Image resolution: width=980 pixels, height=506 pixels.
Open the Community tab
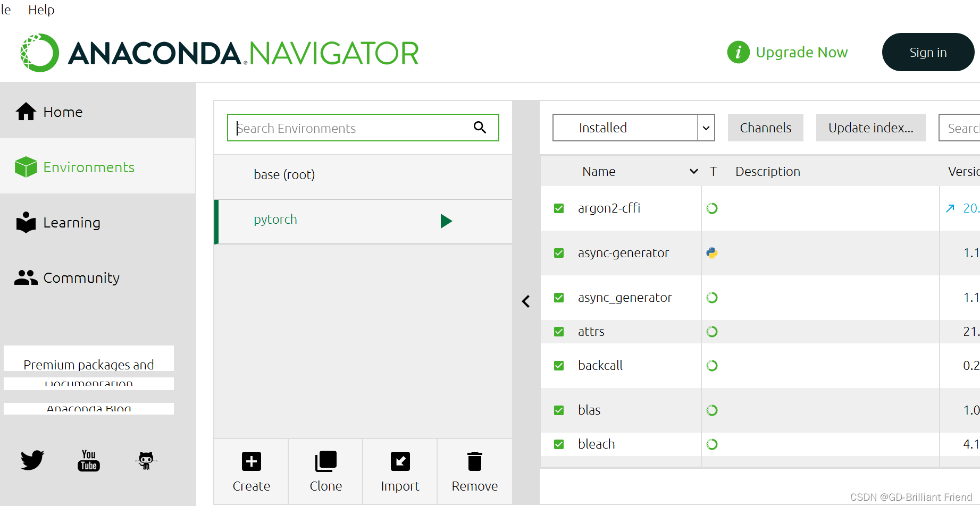point(98,277)
